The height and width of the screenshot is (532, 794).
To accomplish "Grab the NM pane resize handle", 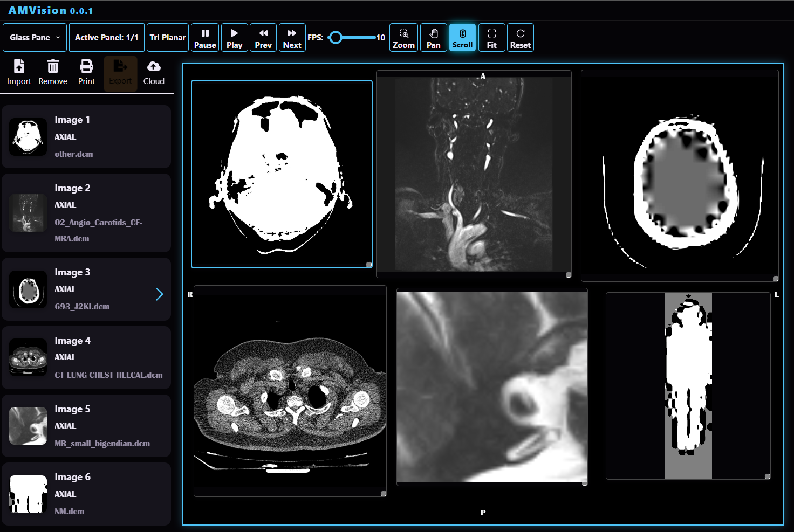I will pyautogui.click(x=768, y=476).
